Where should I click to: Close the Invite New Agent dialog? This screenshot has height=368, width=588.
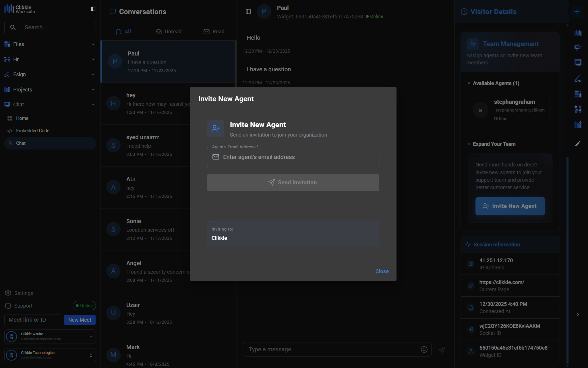(382, 271)
